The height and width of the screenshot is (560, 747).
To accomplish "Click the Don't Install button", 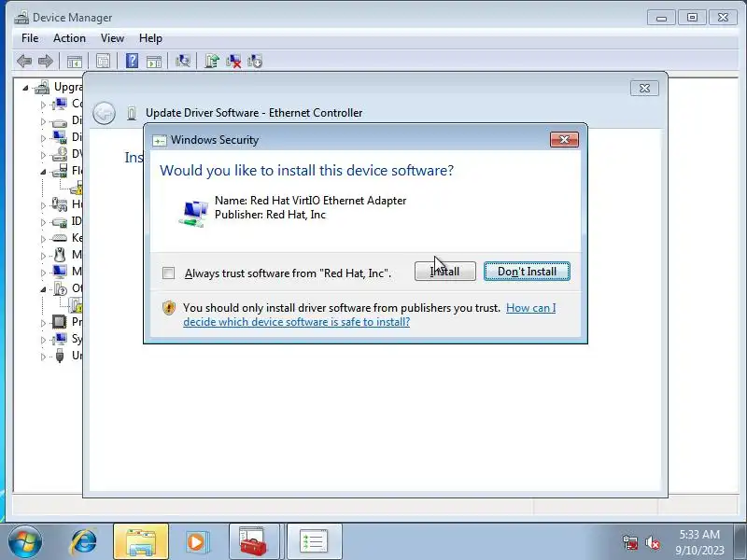I will [x=527, y=272].
